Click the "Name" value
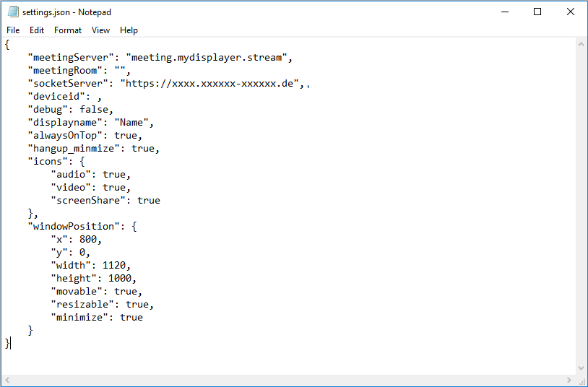Screen dimensions: 588x387 tap(131, 123)
